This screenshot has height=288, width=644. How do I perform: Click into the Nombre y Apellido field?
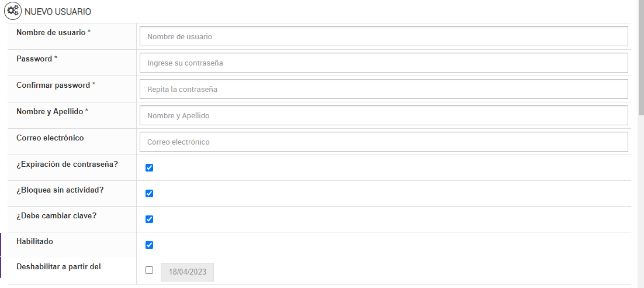(383, 115)
